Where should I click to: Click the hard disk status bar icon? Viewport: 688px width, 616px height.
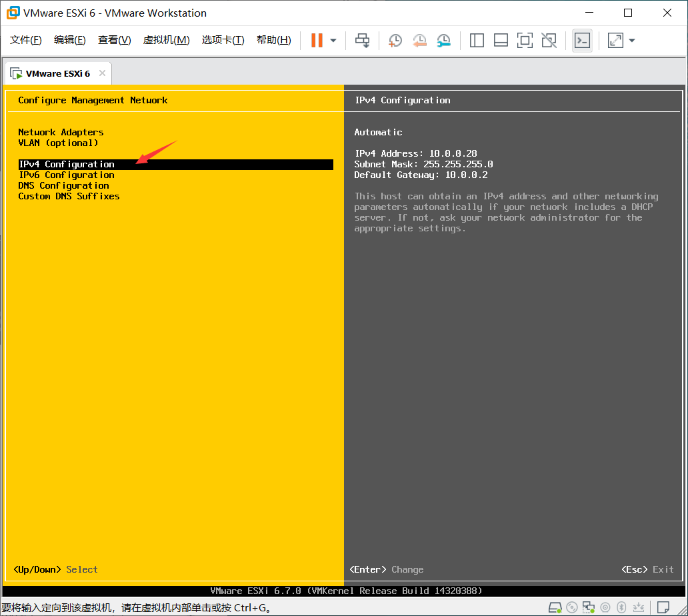coord(555,607)
